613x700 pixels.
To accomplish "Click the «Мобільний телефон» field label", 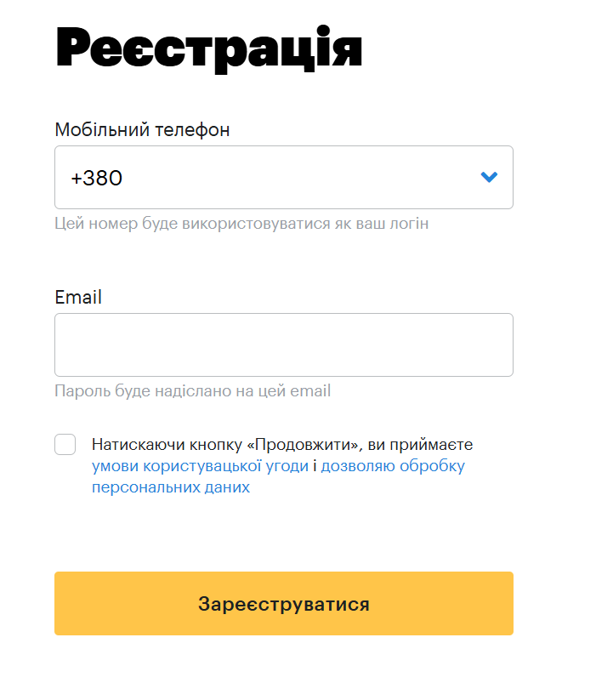I will (142, 129).
